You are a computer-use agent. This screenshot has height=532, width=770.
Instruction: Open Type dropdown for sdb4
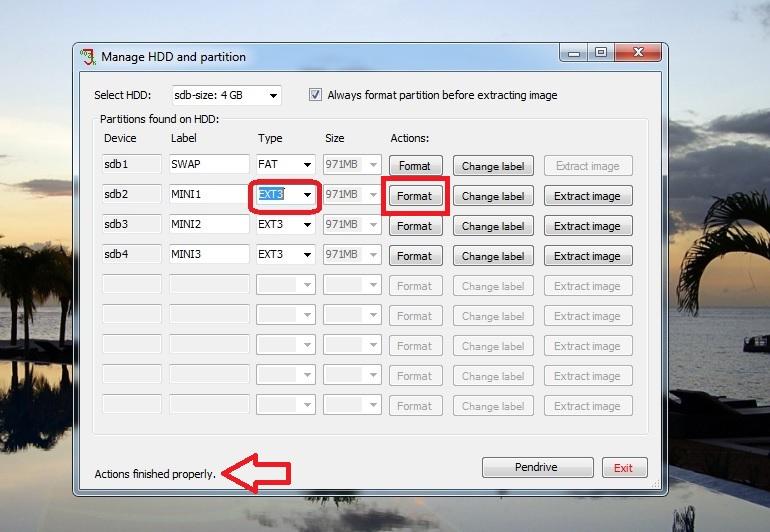307,255
